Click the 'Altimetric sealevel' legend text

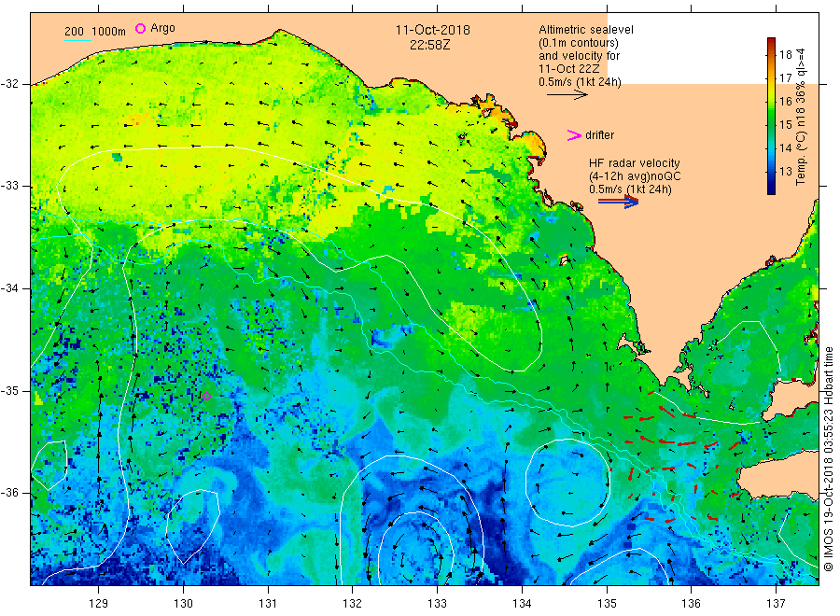click(586, 30)
